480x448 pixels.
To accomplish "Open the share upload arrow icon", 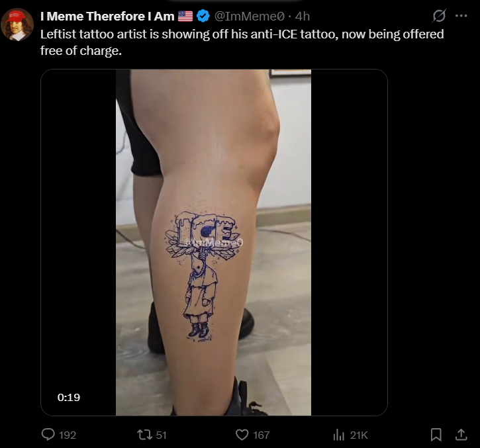I will point(461,435).
